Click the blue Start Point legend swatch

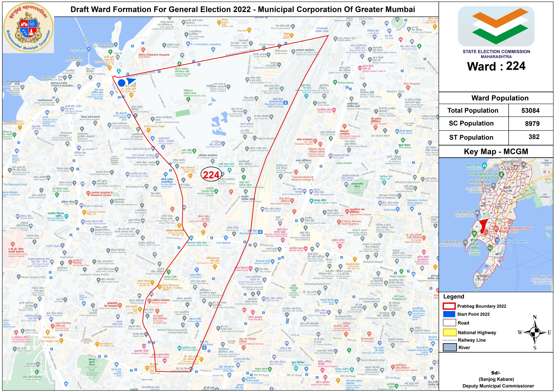[449, 314]
